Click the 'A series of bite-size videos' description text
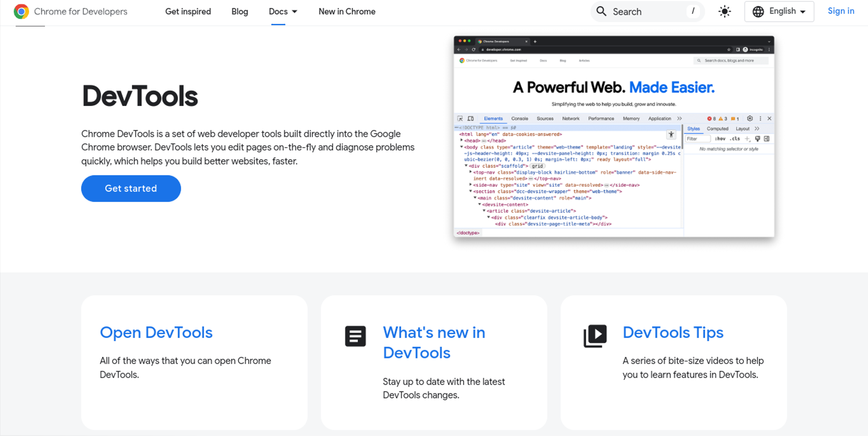This screenshot has width=868, height=436. tap(693, 367)
